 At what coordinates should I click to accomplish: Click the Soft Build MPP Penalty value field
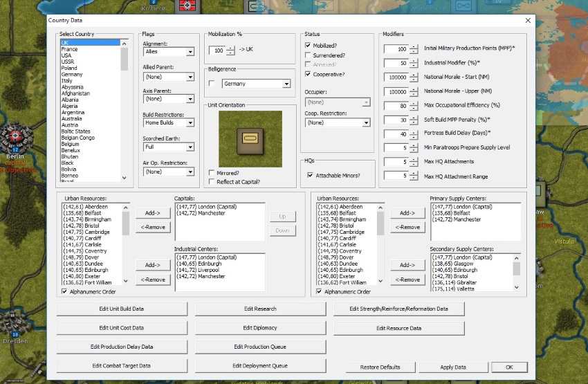(397, 120)
